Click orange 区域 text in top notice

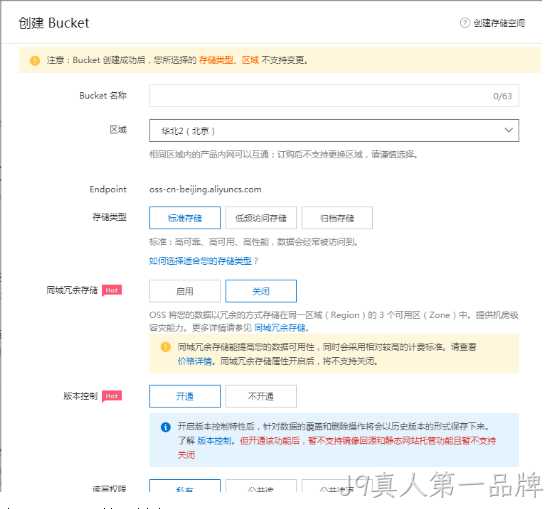coord(250,61)
